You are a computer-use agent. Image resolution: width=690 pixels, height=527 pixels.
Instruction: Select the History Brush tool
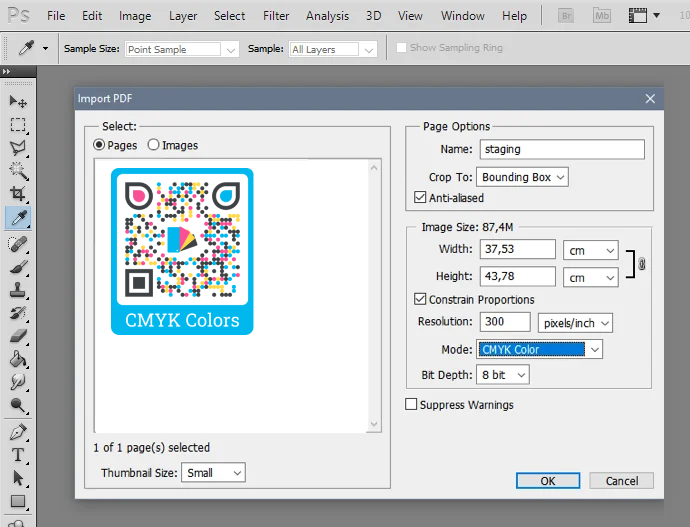(x=18, y=313)
